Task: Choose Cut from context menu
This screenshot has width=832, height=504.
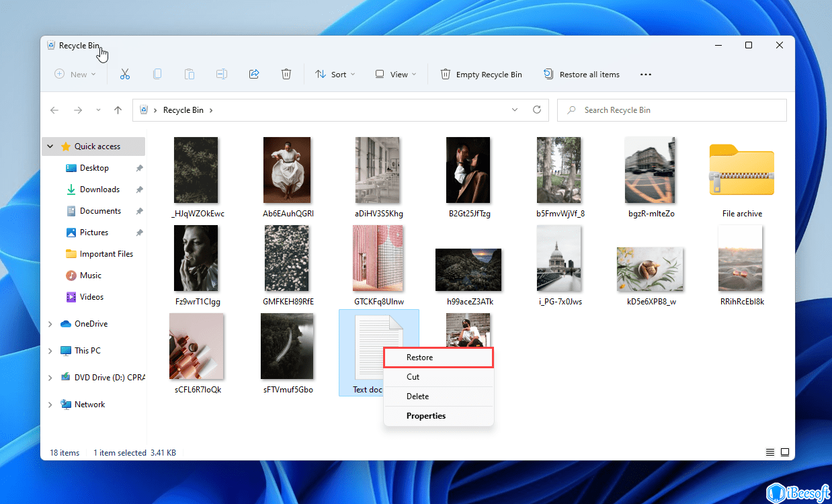Action: (438, 377)
